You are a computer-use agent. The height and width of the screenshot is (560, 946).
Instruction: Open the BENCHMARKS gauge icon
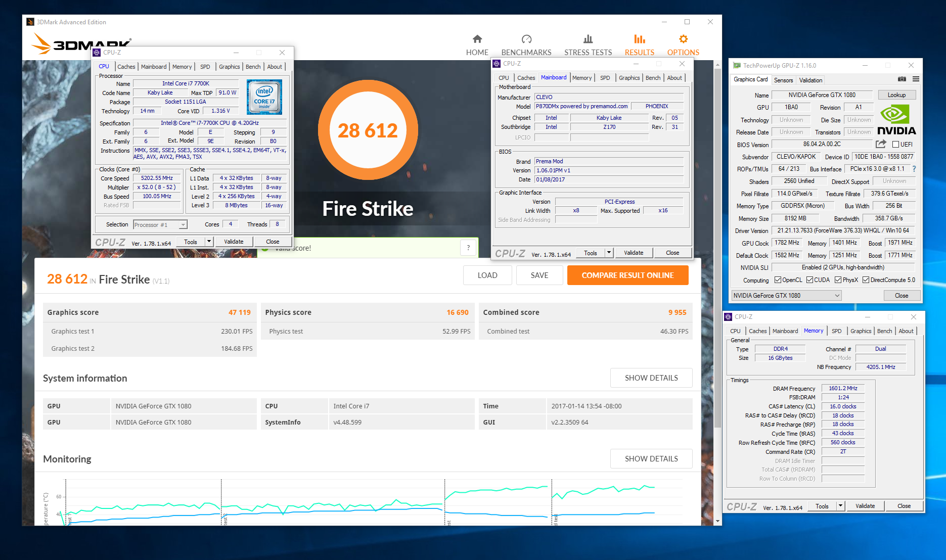[526, 39]
